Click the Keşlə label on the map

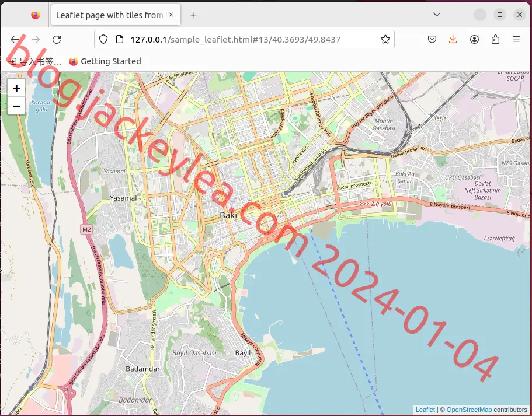(x=440, y=118)
